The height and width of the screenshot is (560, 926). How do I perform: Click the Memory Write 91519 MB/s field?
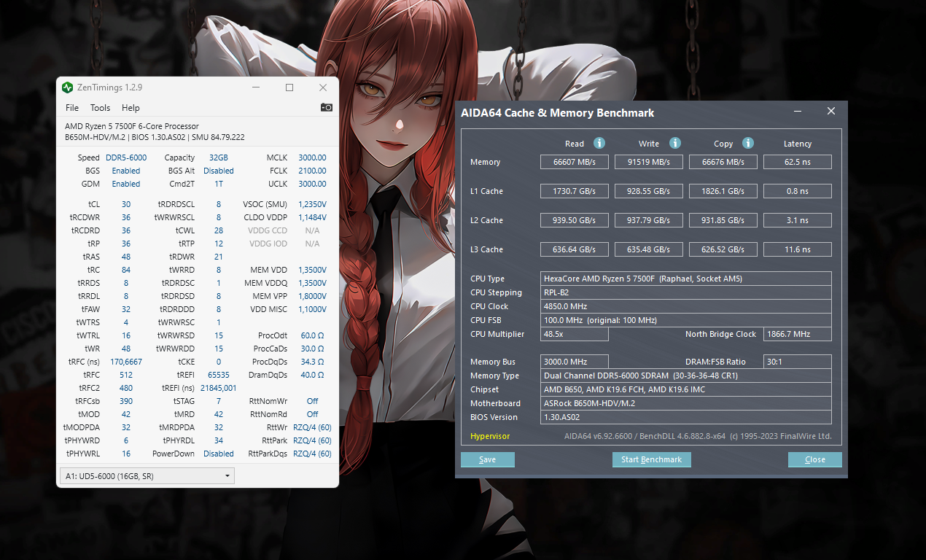pyautogui.click(x=648, y=162)
